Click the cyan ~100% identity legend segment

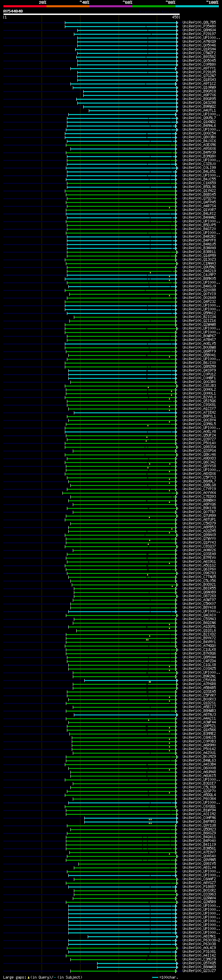point(197,6)
